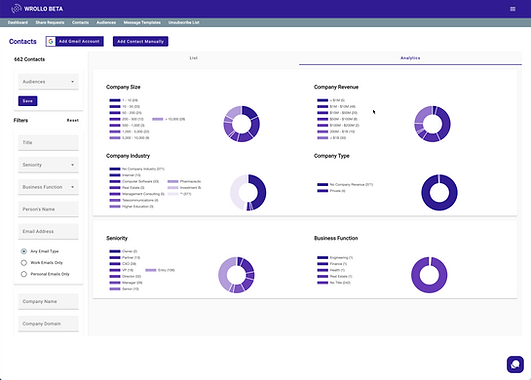
Task: Choose Personal Emails Only
Action: [24, 274]
